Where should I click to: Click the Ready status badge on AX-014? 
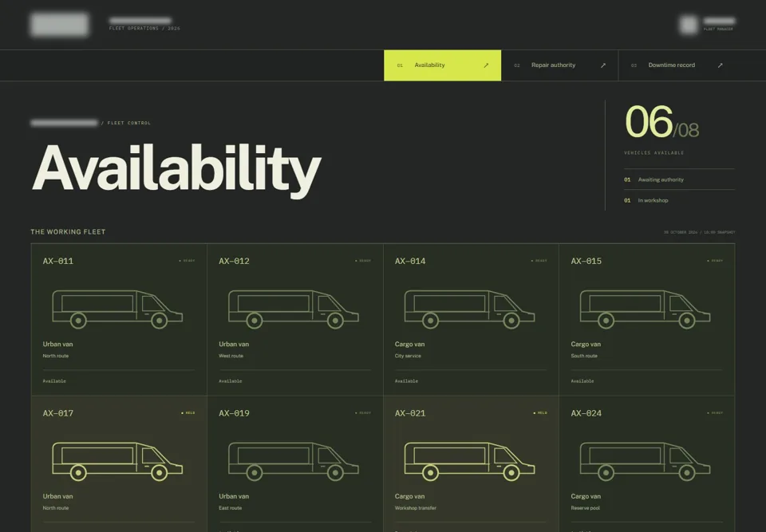[x=539, y=261]
